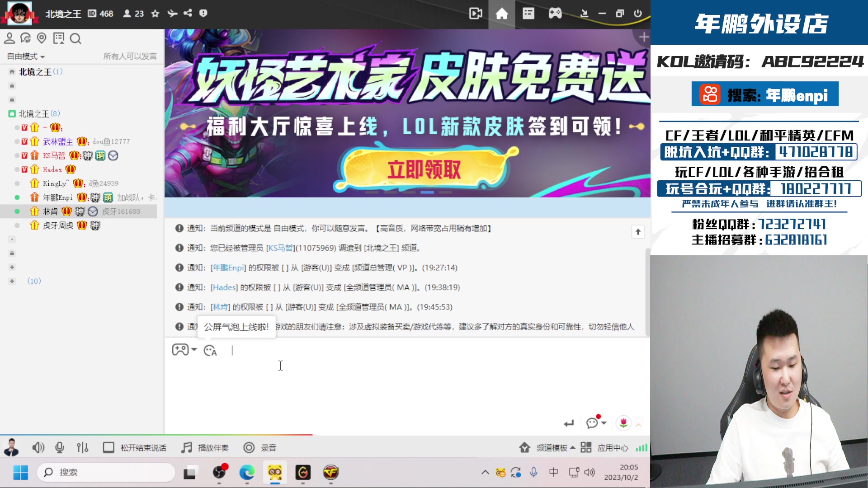
Task: Expand the plus channel above (10)
Action: [x=12, y=267]
